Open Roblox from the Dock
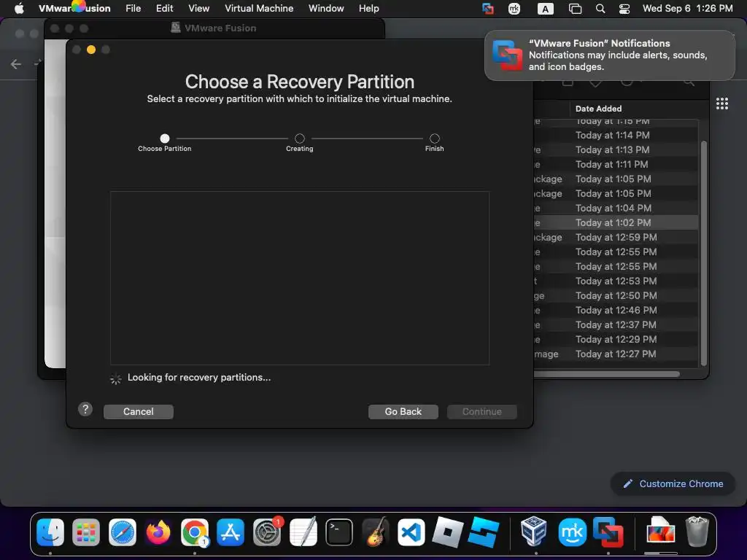Viewport: 747px width, 560px height. 447,532
